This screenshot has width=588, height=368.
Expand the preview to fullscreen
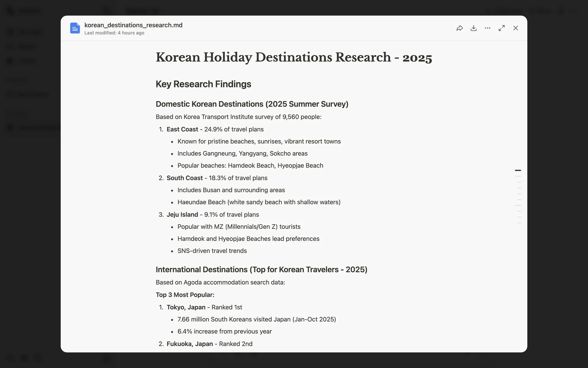pos(502,28)
